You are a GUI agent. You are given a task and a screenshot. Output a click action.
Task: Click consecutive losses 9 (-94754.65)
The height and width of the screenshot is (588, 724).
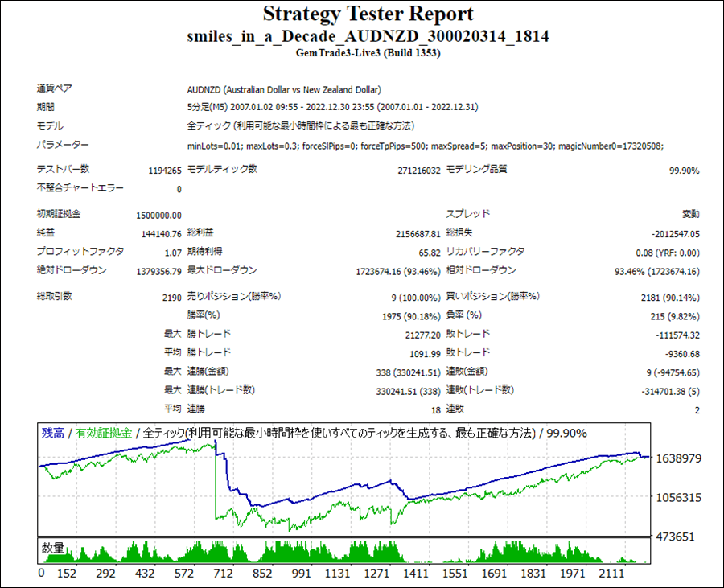coord(673,373)
